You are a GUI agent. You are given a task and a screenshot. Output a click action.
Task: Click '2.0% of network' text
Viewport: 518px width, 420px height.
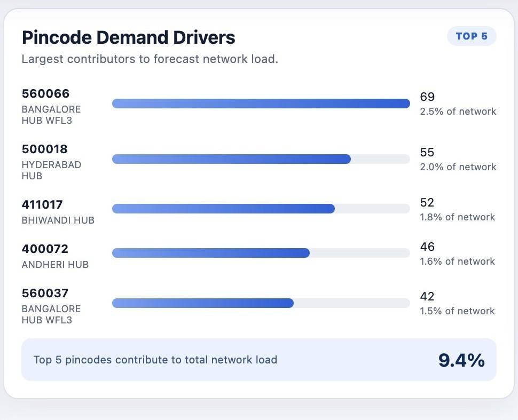click(x=458, y=167)
